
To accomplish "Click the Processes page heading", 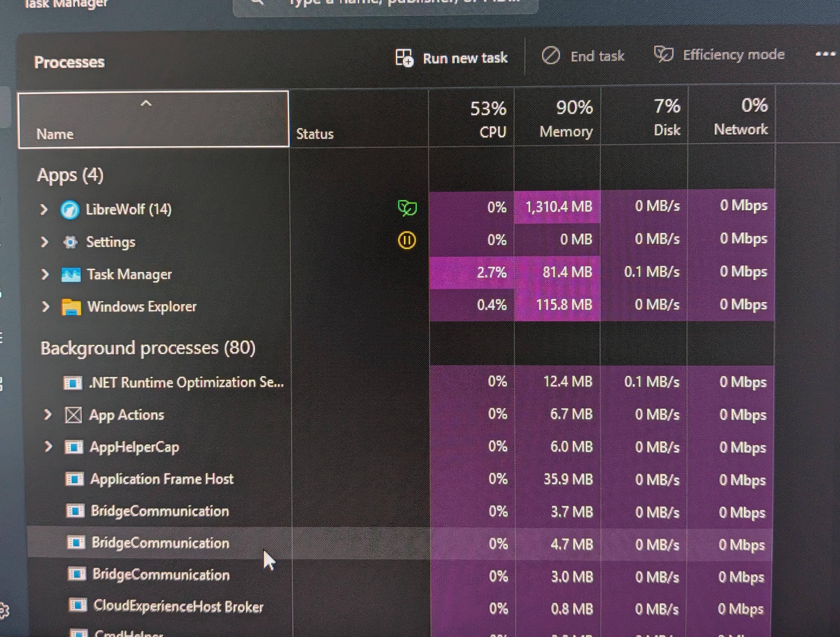I will (69, 62).
